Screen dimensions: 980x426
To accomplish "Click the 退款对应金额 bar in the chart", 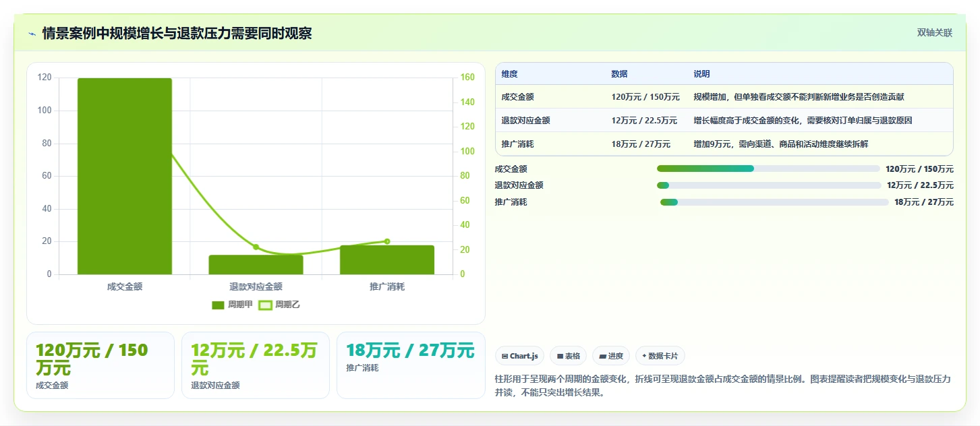I will tap(256, 264).
